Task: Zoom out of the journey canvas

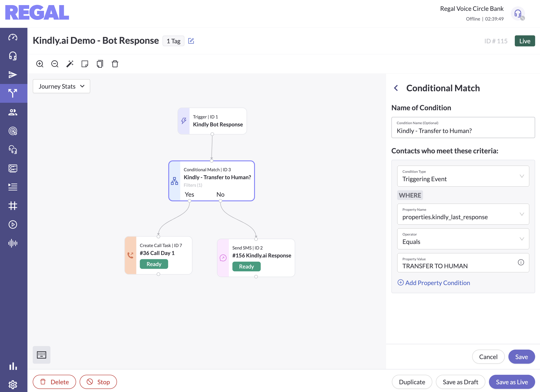Action: (x=55, y=64)
